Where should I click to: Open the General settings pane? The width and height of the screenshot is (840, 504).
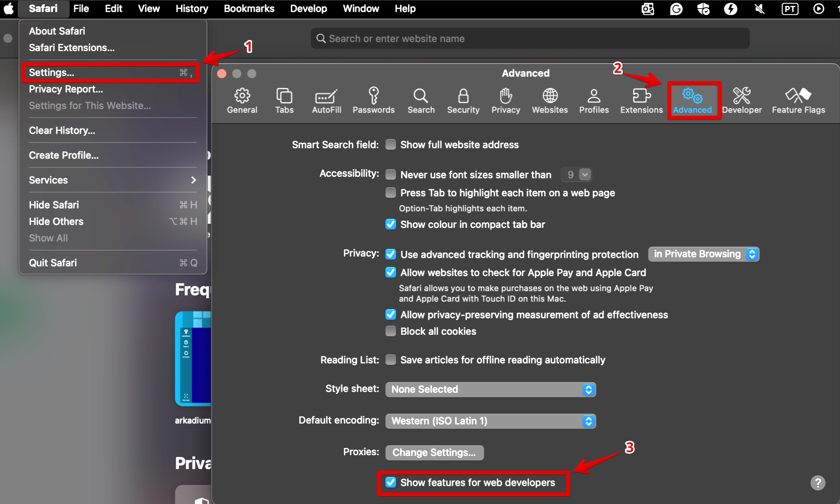[x=242, y=101]
